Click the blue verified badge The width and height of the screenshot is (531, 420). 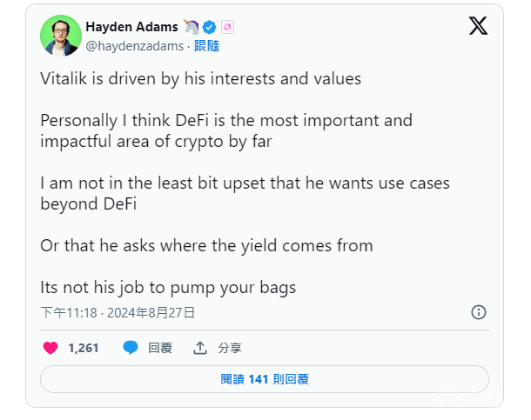point(210,27)
